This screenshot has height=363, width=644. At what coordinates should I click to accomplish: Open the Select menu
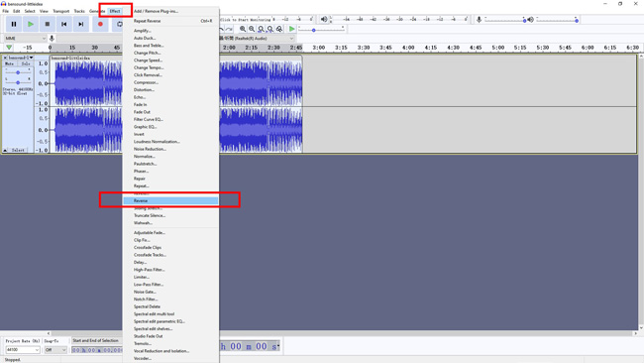click(x=30, y=11)
